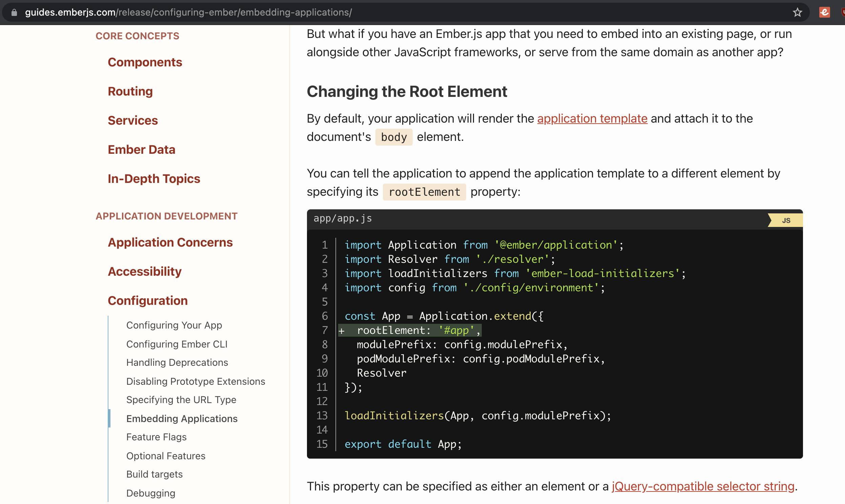Screen dimensions: 845x504
Task: Click the bookmark star in the address bar
Action: click(797, 12)
